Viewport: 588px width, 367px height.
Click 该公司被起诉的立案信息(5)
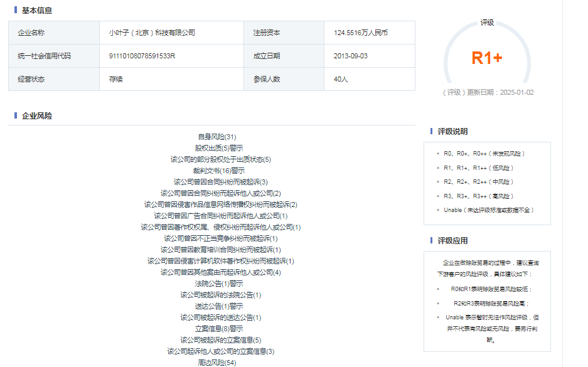pos(220,339)
